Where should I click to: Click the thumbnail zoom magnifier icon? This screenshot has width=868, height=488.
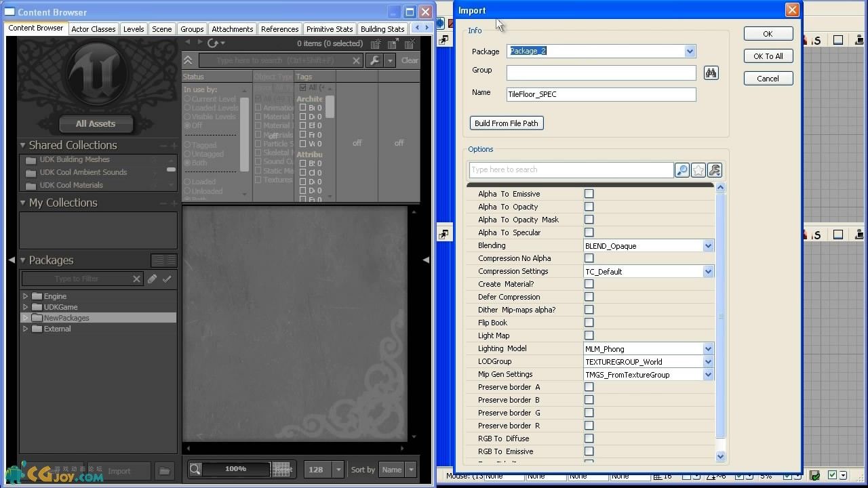(x=195, y=469)
